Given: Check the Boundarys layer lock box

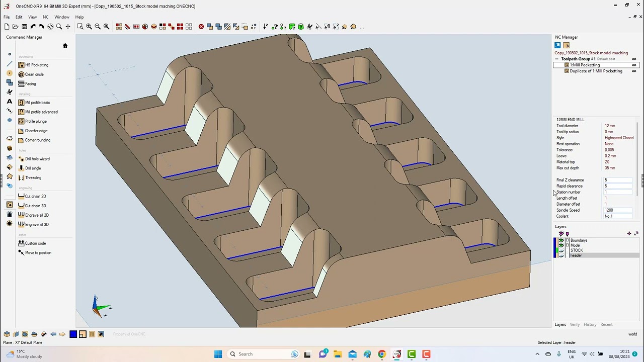Looking at the screenshot, I should point(568,240).
